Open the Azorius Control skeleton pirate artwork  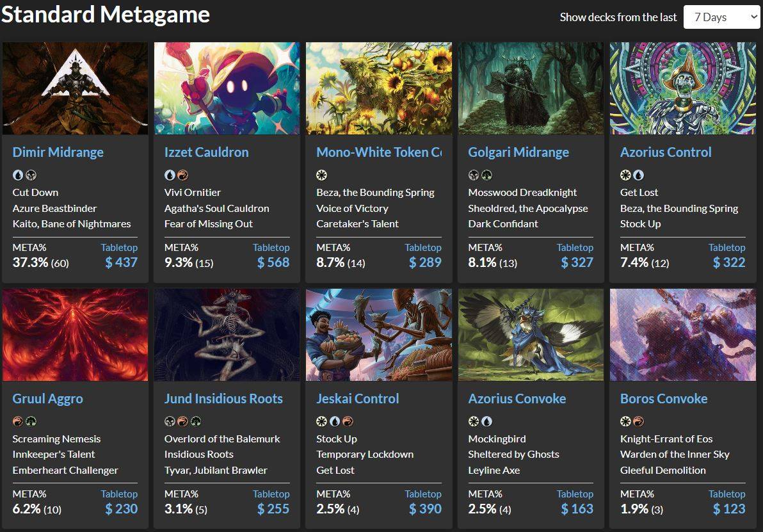[x=682, y=88]
